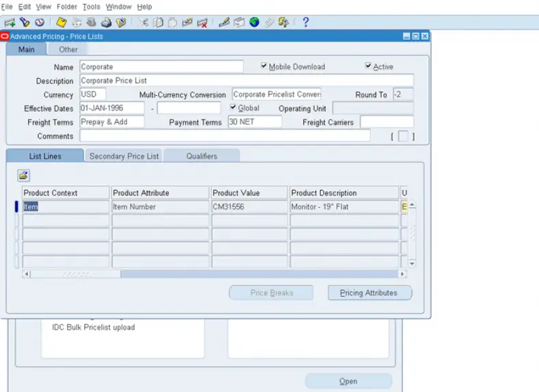The height and width of the screenshot is (392, 539).
Task: Open the Tools menu
Action: (91, 6)
